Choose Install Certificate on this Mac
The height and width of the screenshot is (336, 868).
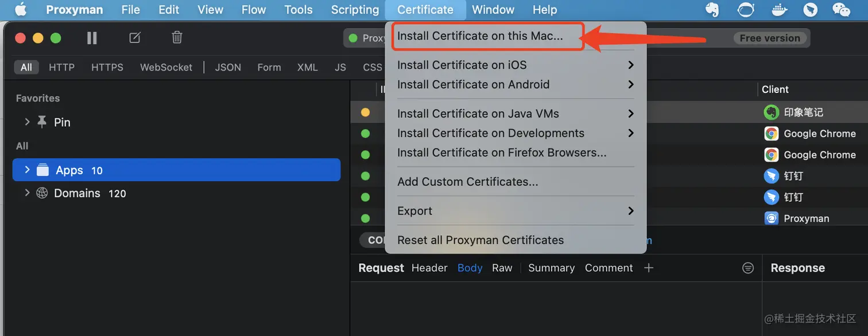tap(480, 36)
